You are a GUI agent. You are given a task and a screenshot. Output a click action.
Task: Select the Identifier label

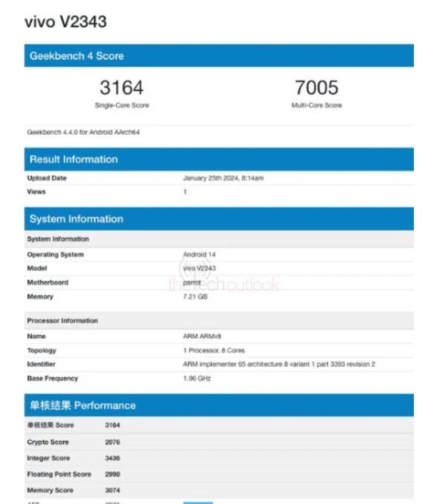click(x=41, y=364)
